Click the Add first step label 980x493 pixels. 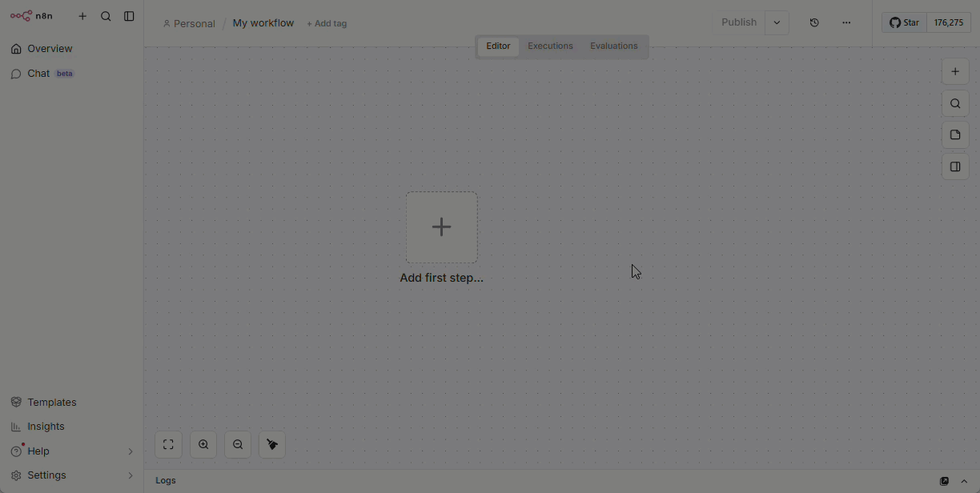[442, 278]
